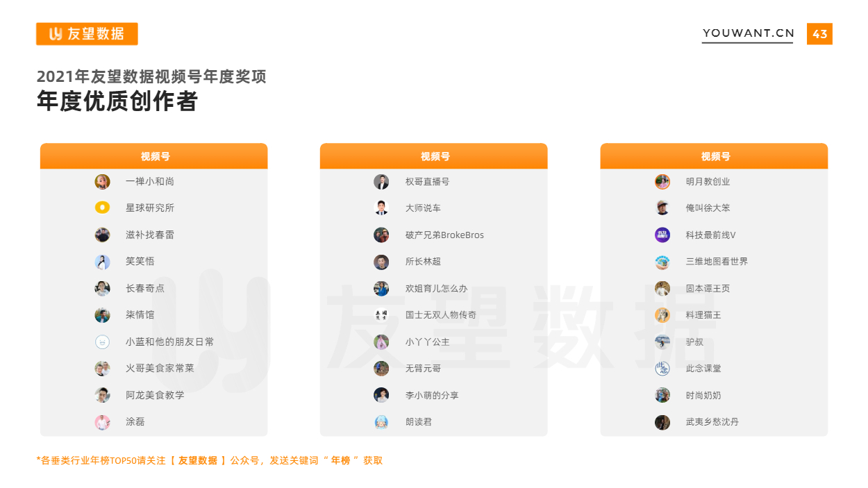
Task: Click the 三维地图看世界 name text
Action: (717, 262)
